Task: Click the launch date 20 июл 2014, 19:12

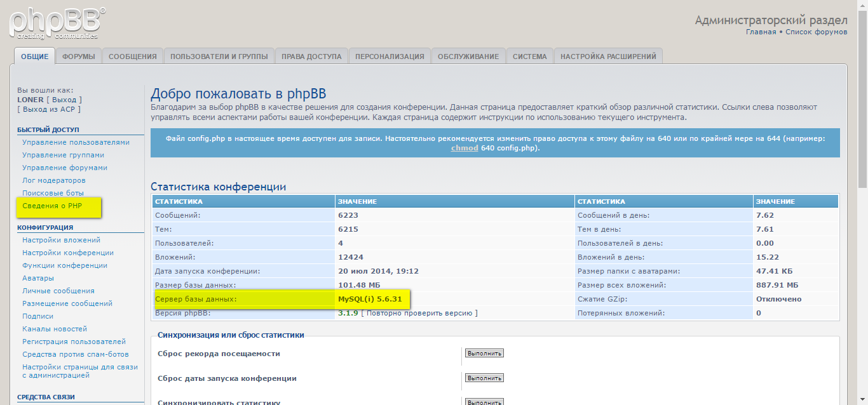Action: [378, 271]
